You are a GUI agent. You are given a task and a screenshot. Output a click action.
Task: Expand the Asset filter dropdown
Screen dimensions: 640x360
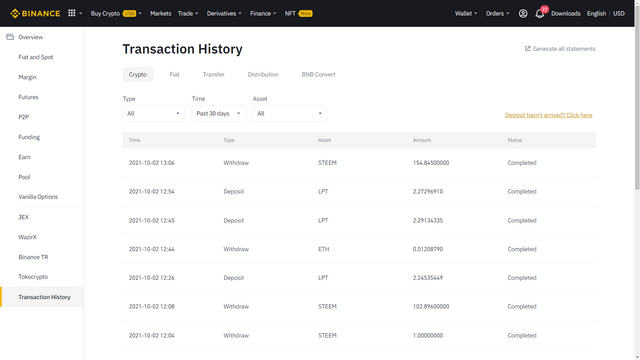click(290, 113)
